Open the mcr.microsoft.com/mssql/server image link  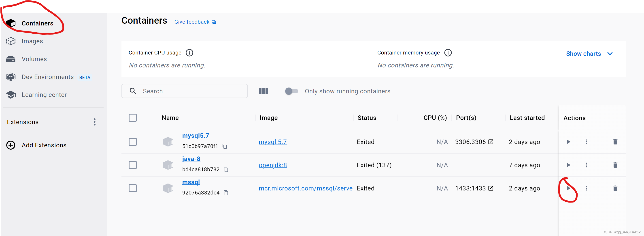[306, 188]
